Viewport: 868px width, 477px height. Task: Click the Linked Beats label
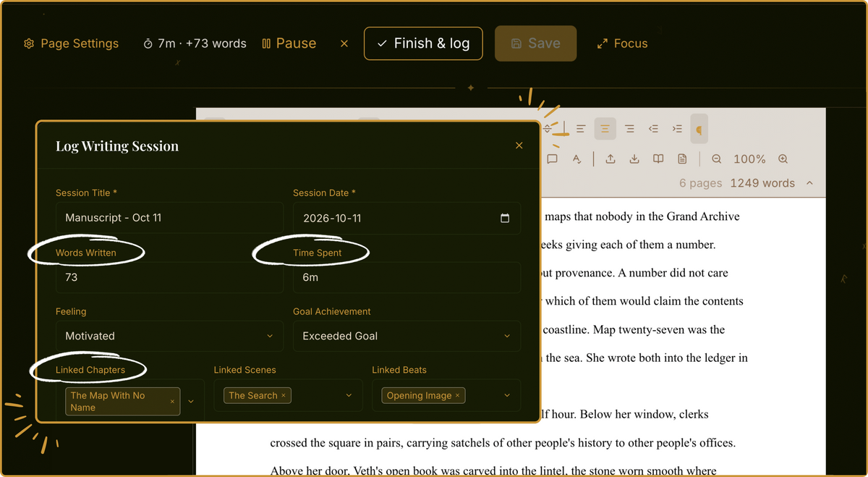399,370
